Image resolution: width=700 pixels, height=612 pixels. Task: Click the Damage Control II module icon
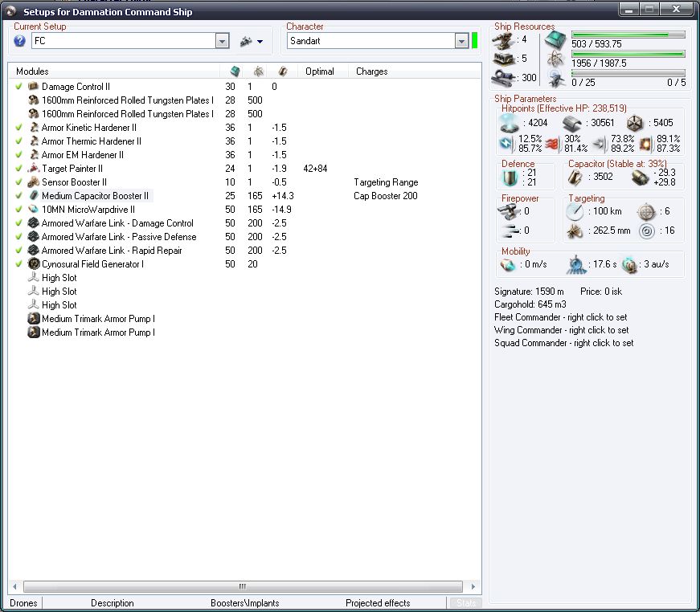[34, 86]
